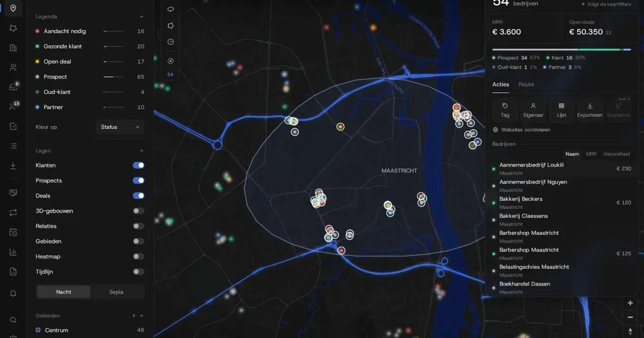Select the Open deal legend row

90,62
